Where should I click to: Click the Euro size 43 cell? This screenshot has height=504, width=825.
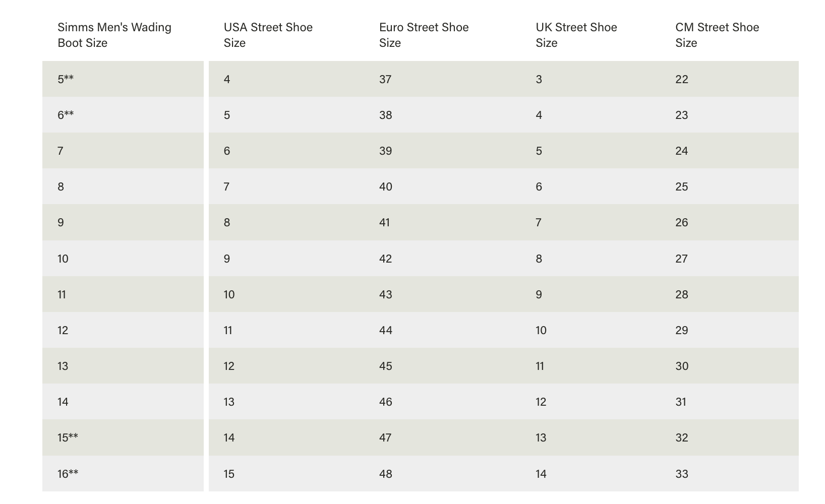coord(385,294)
